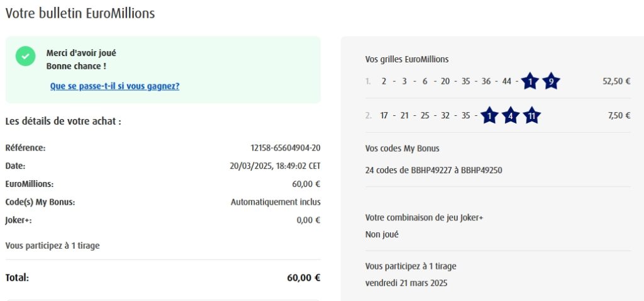
Task: Click the 'Non joué' Joker+ status
Action: tap(382, 234)
